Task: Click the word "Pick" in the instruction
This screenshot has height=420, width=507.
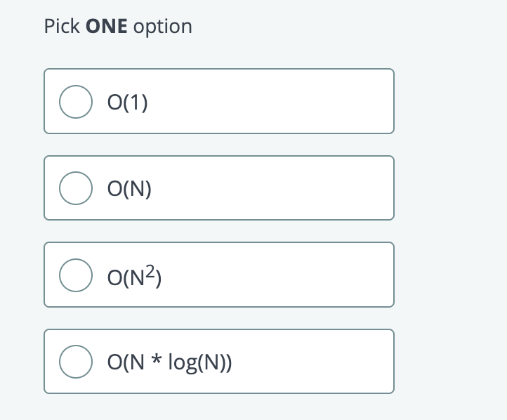Action: (x=61, y=27)
